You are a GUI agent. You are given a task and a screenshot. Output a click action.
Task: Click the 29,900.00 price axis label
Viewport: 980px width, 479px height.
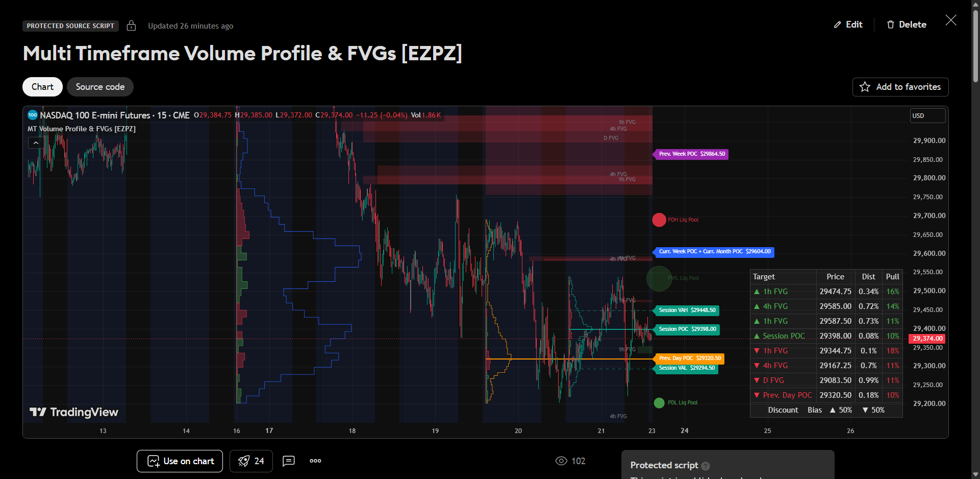[929, 141]
